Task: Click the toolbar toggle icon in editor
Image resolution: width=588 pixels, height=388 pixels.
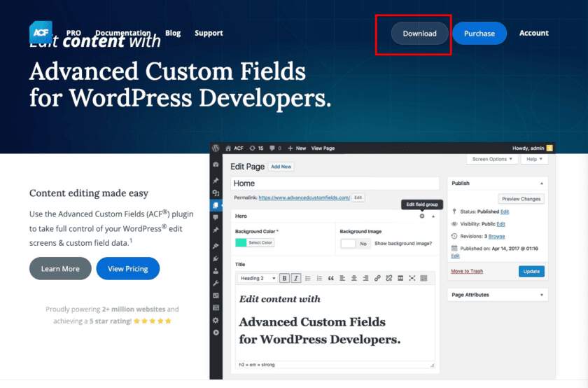Action: [x=423, y=278]
